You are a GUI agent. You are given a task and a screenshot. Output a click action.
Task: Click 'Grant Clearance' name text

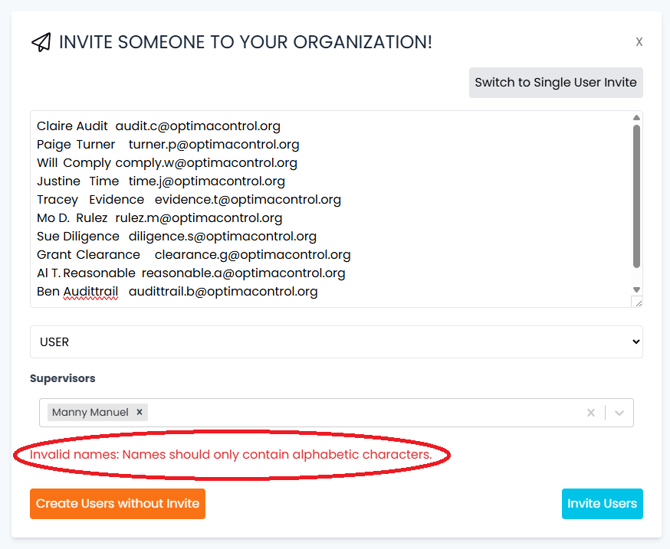(88, 255)
